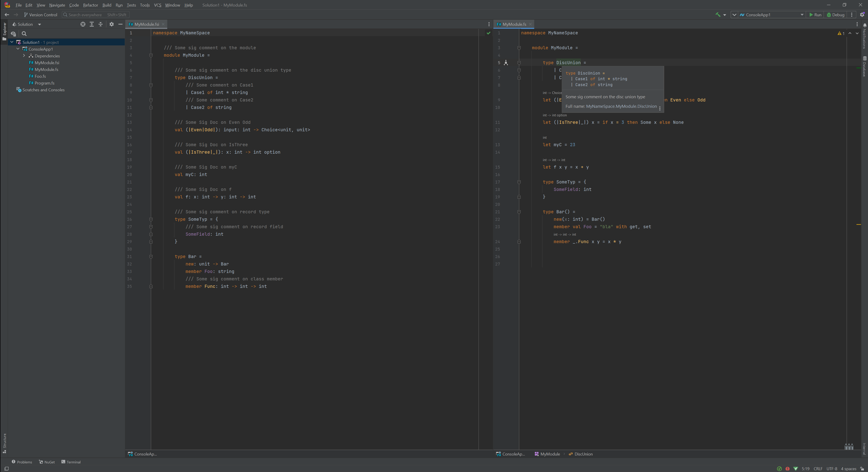Click the Locate in Solution crosshair icon
Image resolution: width=868 pixels, height=472 pixels.
point(83,24)
